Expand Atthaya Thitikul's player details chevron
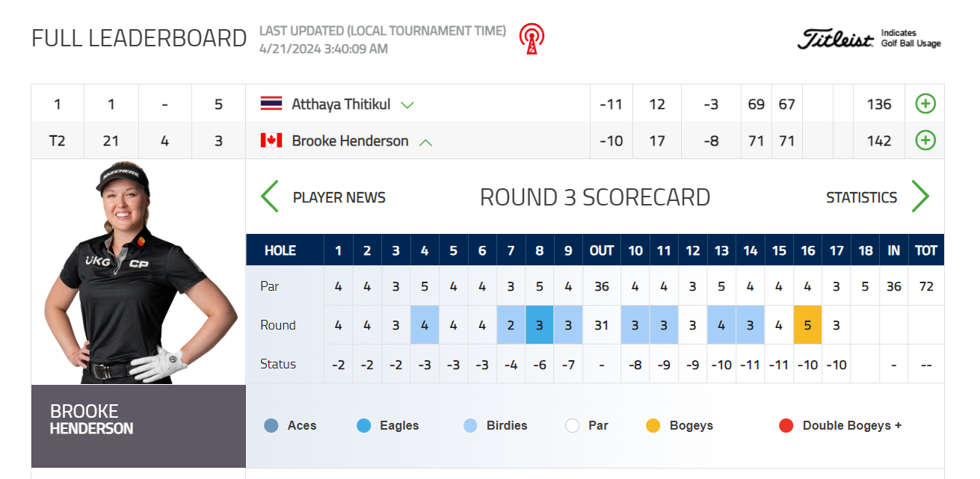980x479 pixels. point(408,105)
